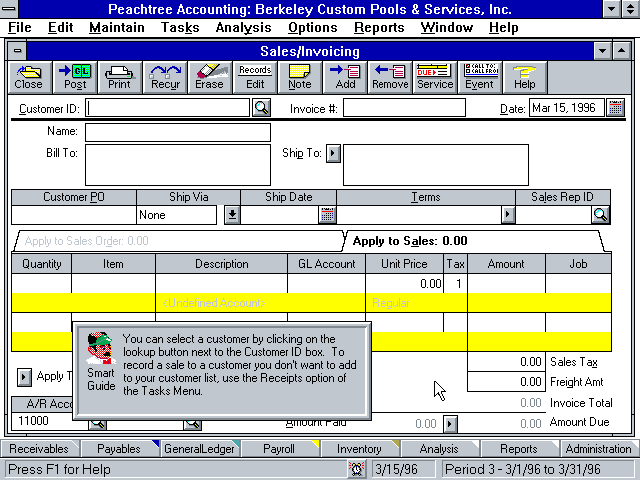This screenshot has height=480, width=640.
Task: Click the Sales Tax amount field
Action: click(x=506, y=362)
